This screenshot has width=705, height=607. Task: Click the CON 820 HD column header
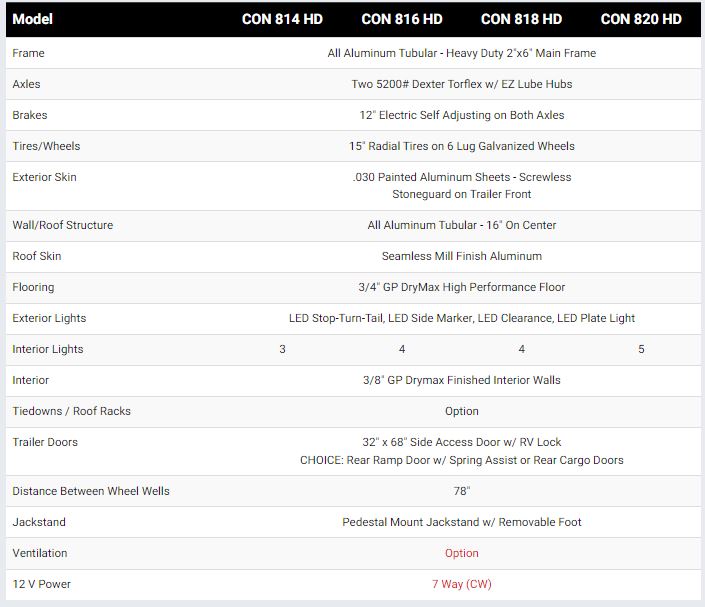click(641, 19)
